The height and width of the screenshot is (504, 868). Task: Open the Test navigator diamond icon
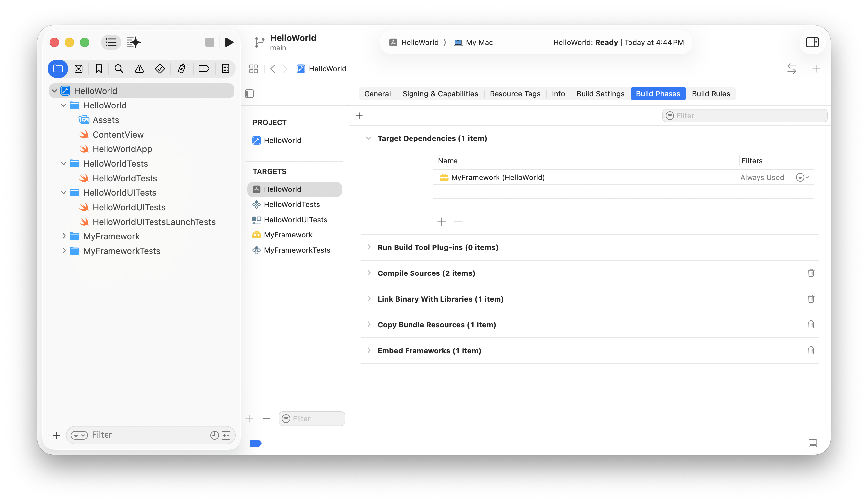160,69
